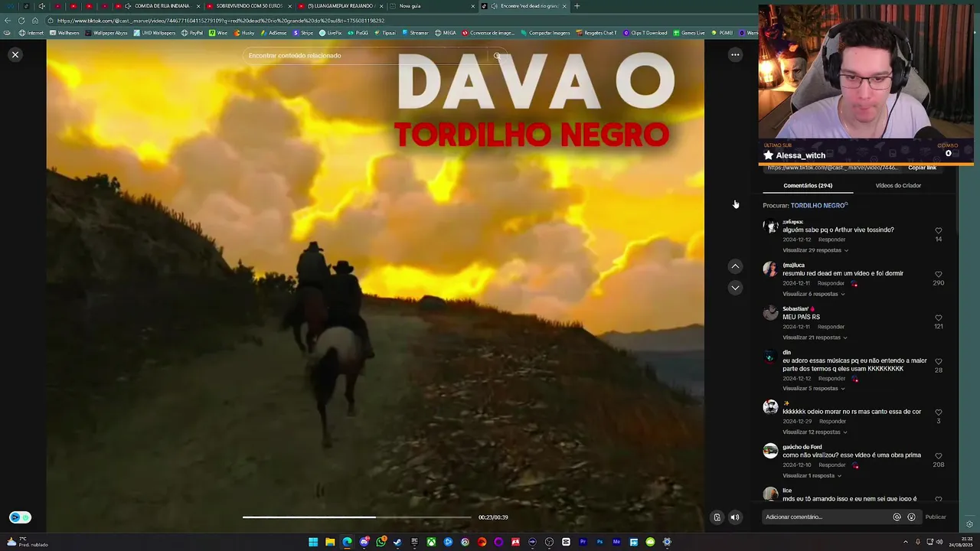
Task: Click the search magnifier icon
Action: (497, 56)
